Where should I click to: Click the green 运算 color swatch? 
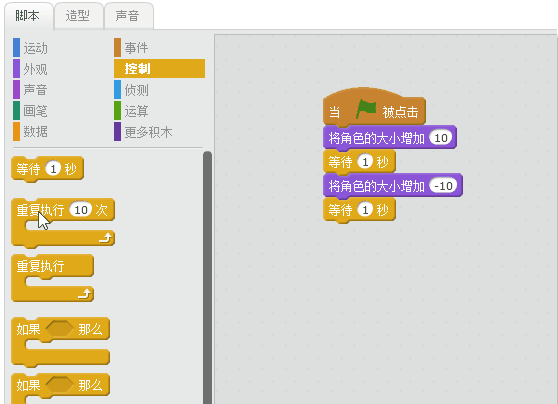(x=117, y=111)
